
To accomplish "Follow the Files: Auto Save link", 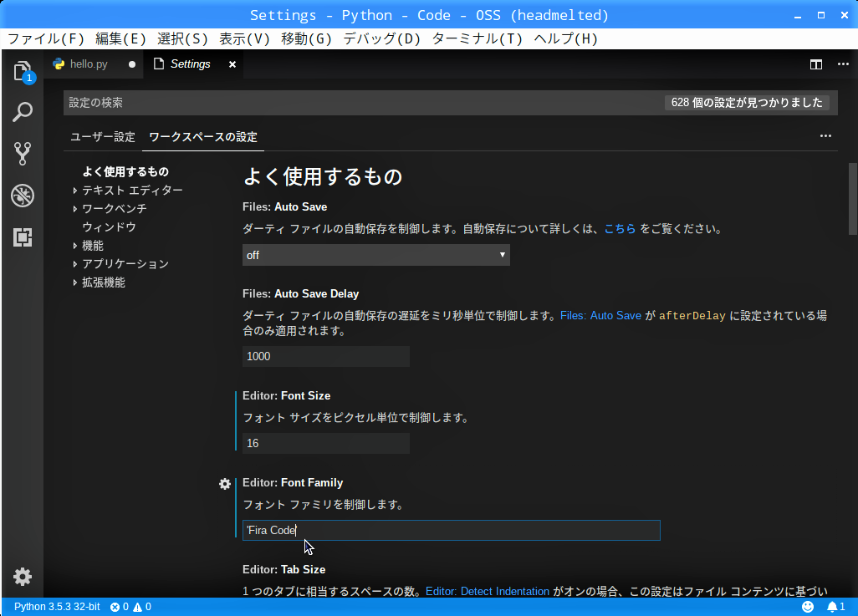I will click(x=600, y=316).
